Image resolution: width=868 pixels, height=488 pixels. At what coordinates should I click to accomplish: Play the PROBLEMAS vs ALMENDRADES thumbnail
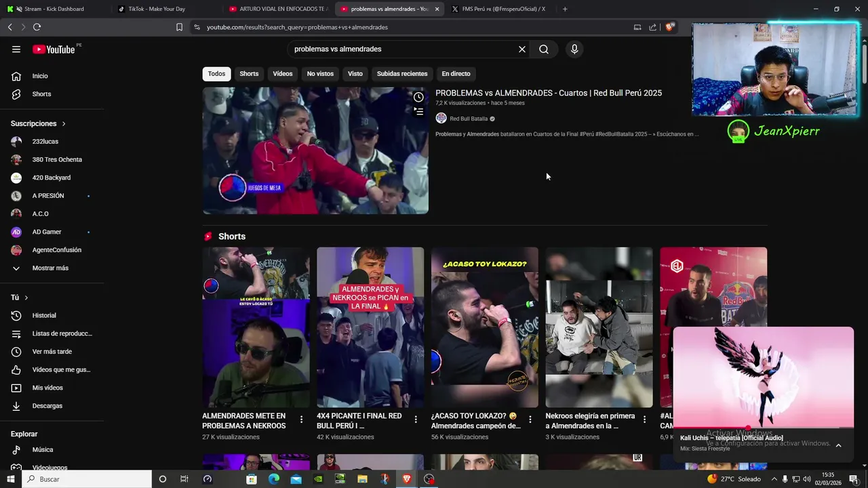pos(315,150)
